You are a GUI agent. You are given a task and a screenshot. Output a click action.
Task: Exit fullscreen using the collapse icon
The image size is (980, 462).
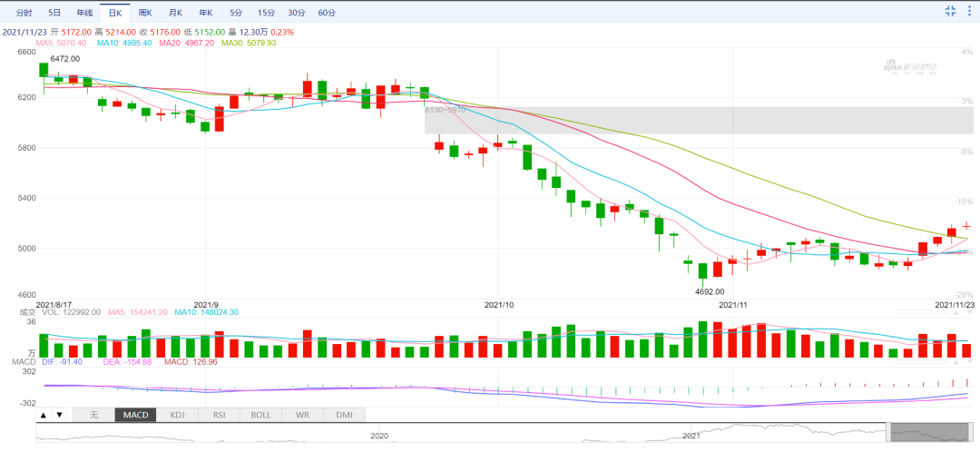coord(950,11)
